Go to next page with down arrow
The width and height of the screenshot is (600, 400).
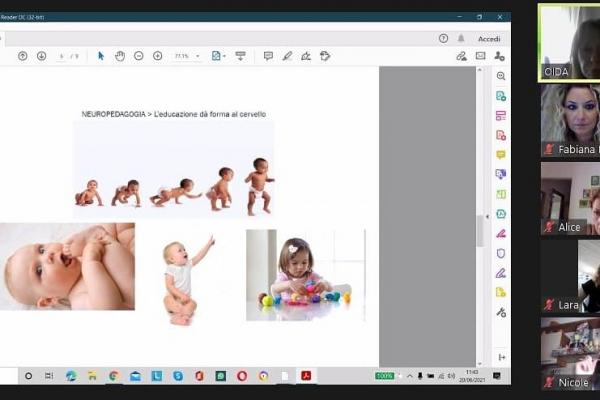point(41,56)
